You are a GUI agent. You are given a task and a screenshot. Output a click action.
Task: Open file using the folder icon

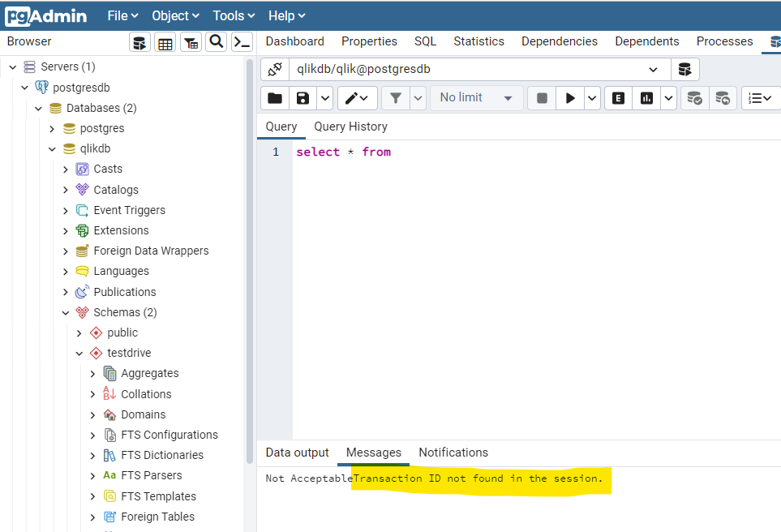[275, 98]
